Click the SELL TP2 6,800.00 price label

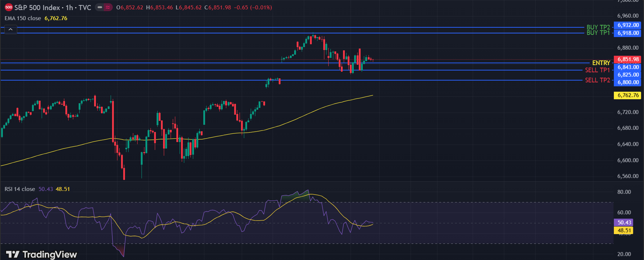tap(628, 82)
